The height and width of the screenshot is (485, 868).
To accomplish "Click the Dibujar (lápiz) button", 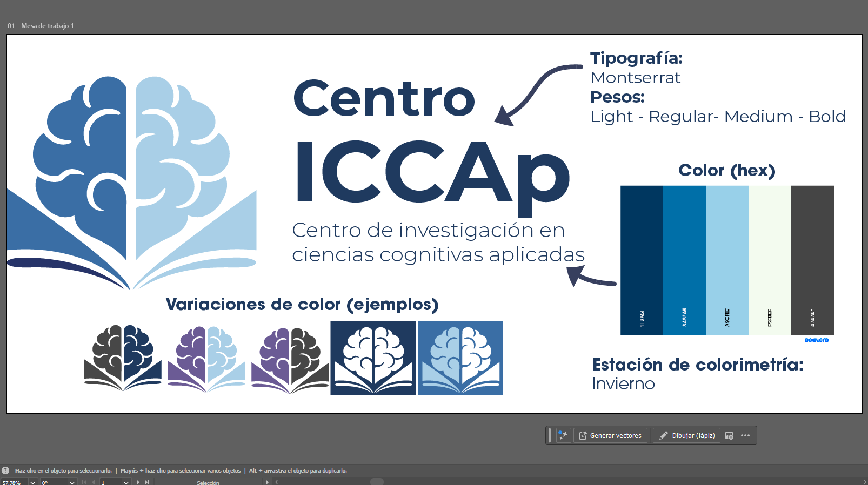I will [x=686, y=435].
